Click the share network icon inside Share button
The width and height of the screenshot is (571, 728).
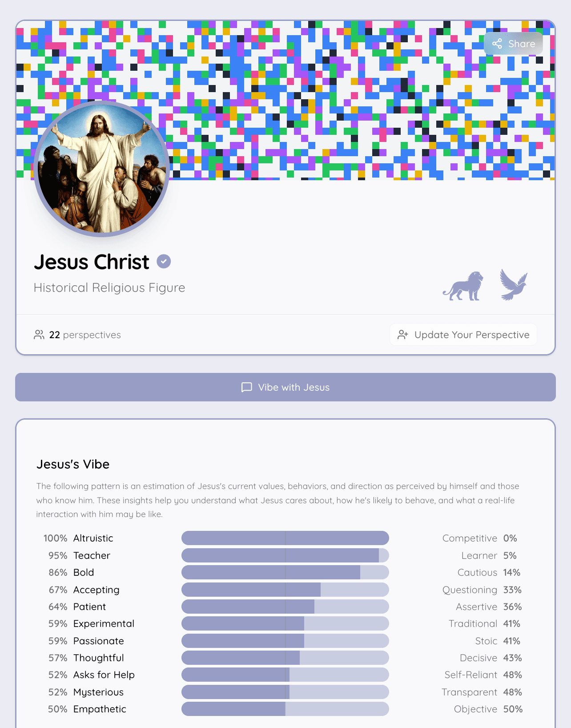497,44
